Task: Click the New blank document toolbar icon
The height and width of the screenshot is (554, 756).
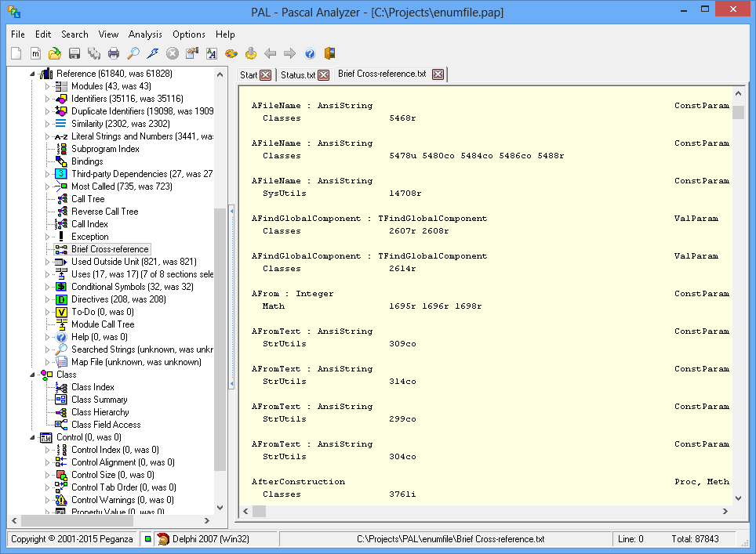Action: tap(16, 53)
